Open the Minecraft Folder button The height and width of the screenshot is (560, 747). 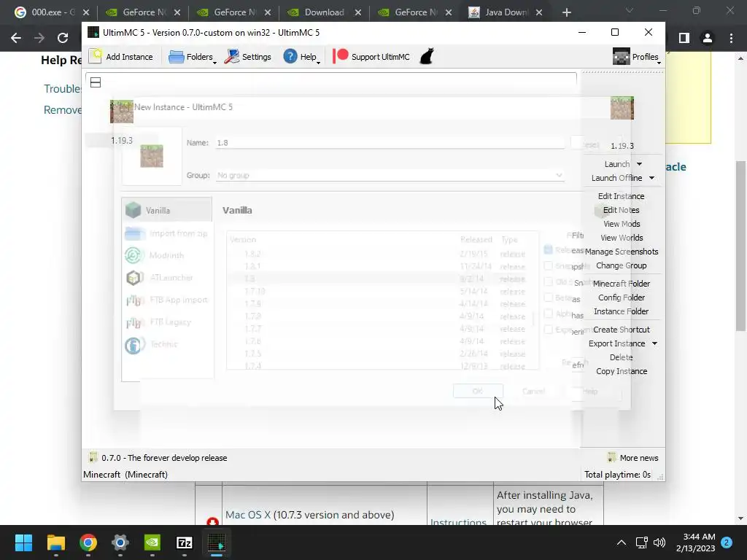pos(622,284)
